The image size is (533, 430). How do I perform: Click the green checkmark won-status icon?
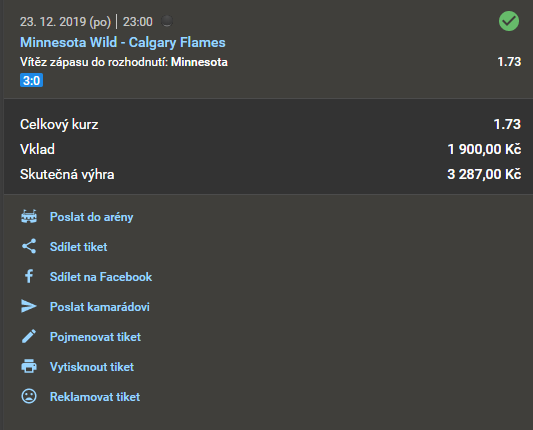[509, 21]
